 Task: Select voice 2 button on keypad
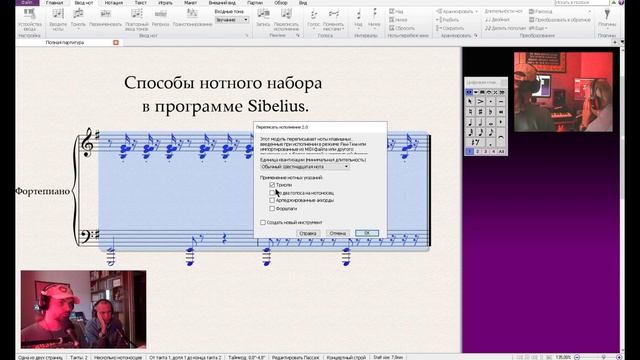coord(478,151)
